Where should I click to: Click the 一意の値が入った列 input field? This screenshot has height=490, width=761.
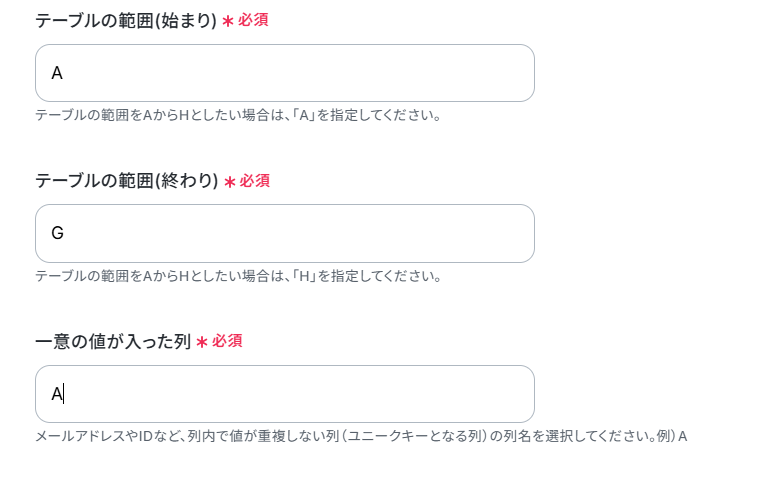tap(285, 394)
